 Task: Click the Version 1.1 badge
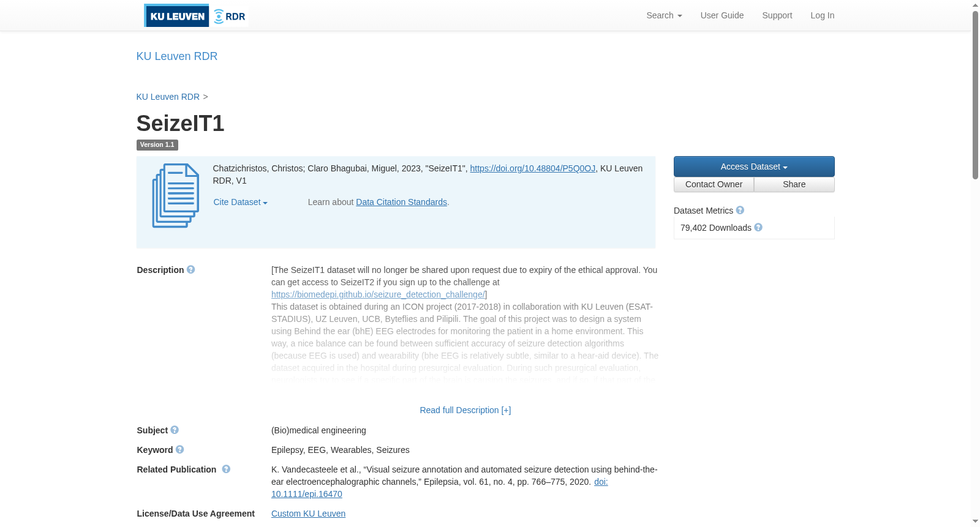pos(157,145)
